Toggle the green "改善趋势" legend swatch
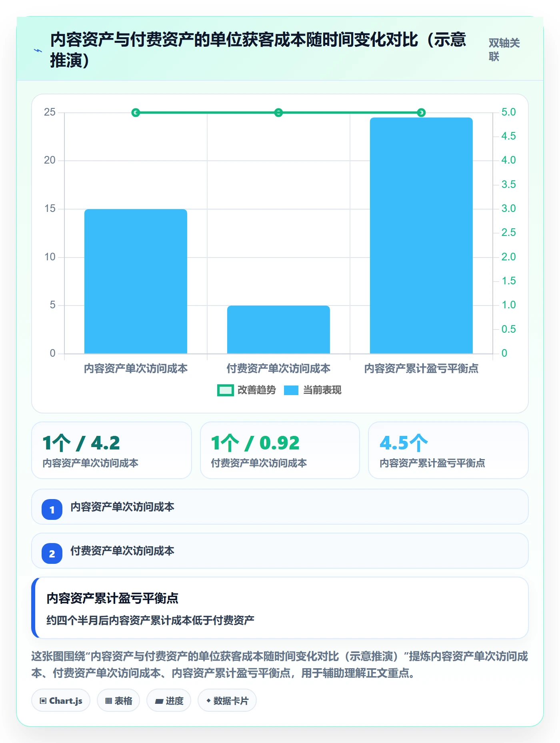The height and width of the screenshot is (743, 560). pyautogui.click(x=226, y=390)
